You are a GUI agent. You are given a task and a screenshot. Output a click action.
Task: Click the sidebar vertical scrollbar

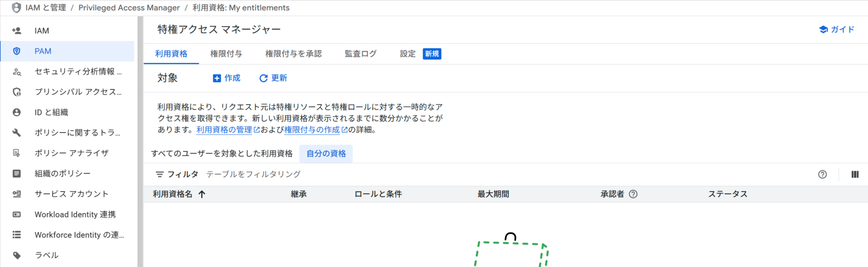(140, 141)
